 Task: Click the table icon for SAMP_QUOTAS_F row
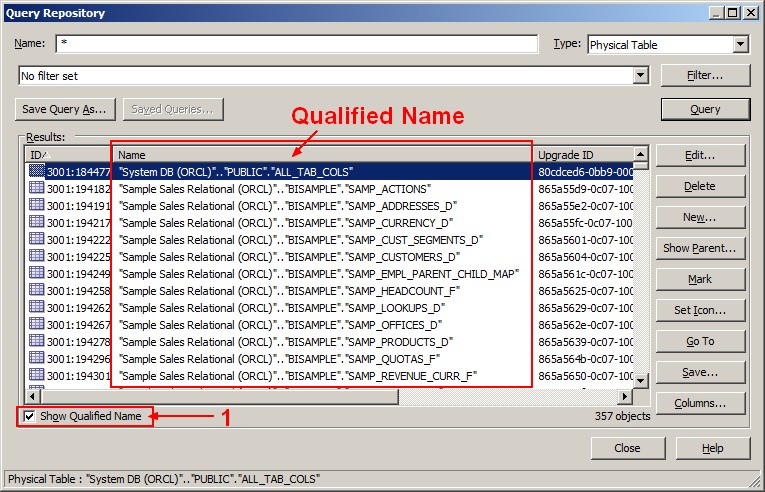[x=36, y=358]
